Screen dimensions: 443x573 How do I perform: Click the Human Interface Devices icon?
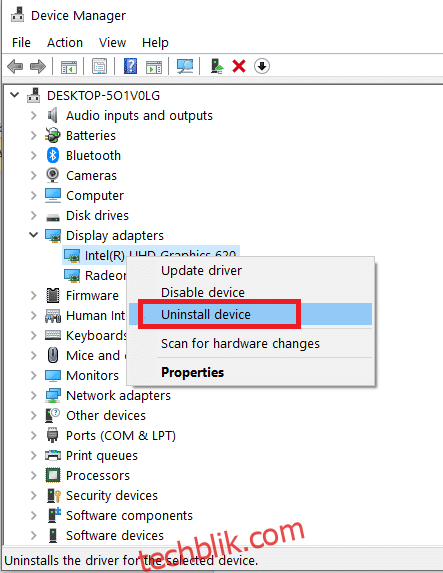pos(53,316)
